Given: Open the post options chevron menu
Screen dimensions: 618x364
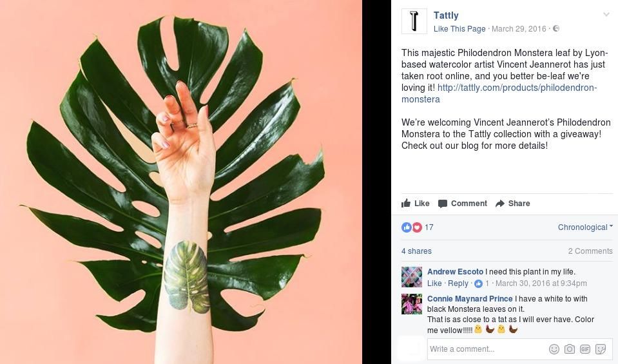Looking at the screenshot, I should (x=606, y=15).
